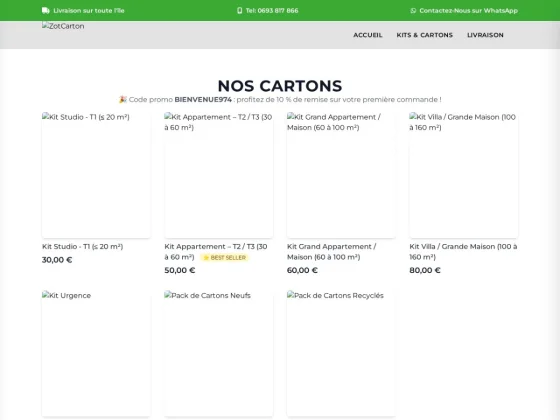560x420 pixels.
Task: Click the 80,00 € price
Action: (425, 270)
